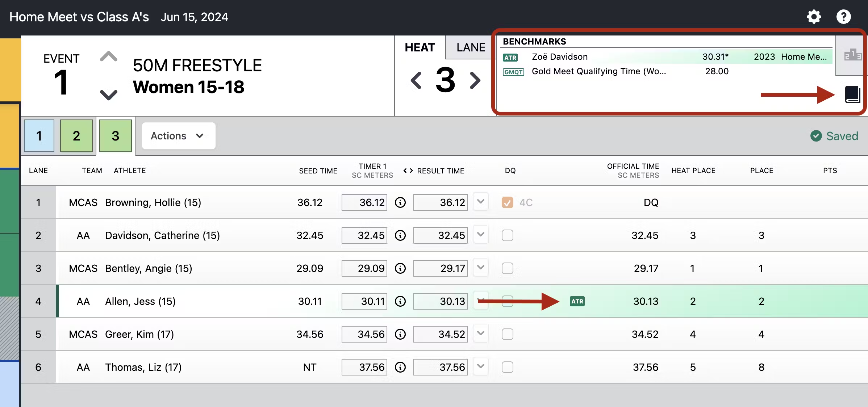
Task: Click the timer info icon for Browning, Hollie
Action: tap(400, 202)
